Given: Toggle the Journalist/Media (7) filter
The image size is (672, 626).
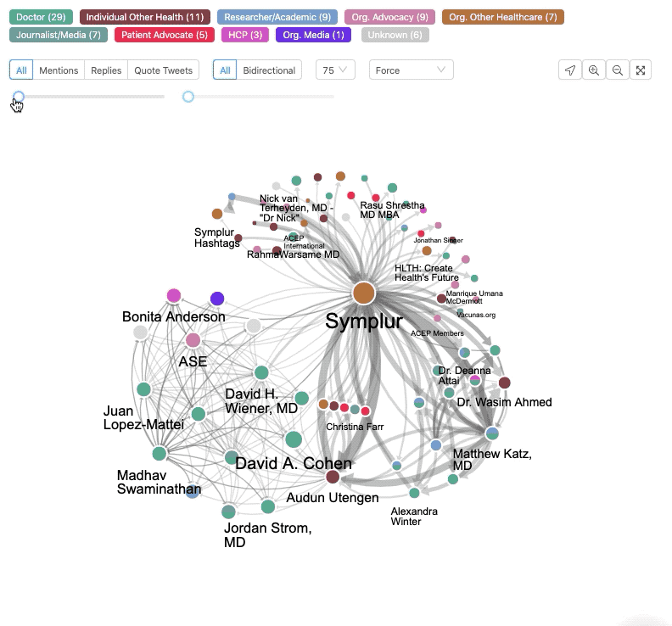Looking at the screenshot, I should click(59, 35).
